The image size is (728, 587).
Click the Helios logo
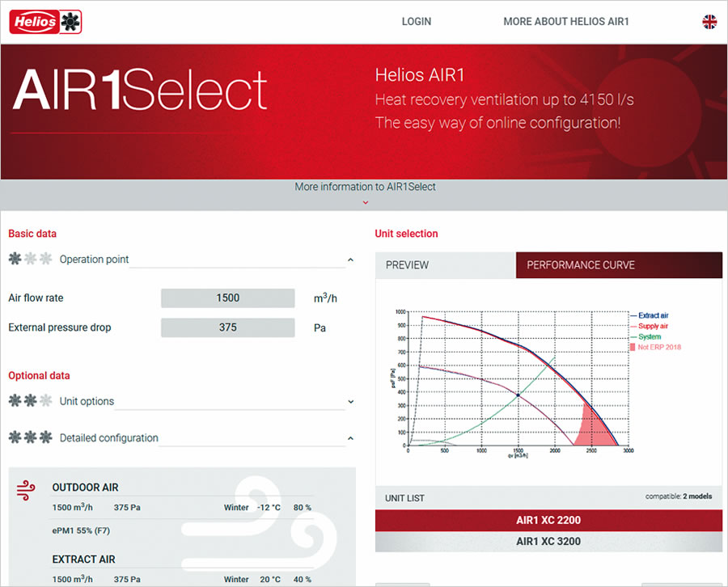[45, 21]
